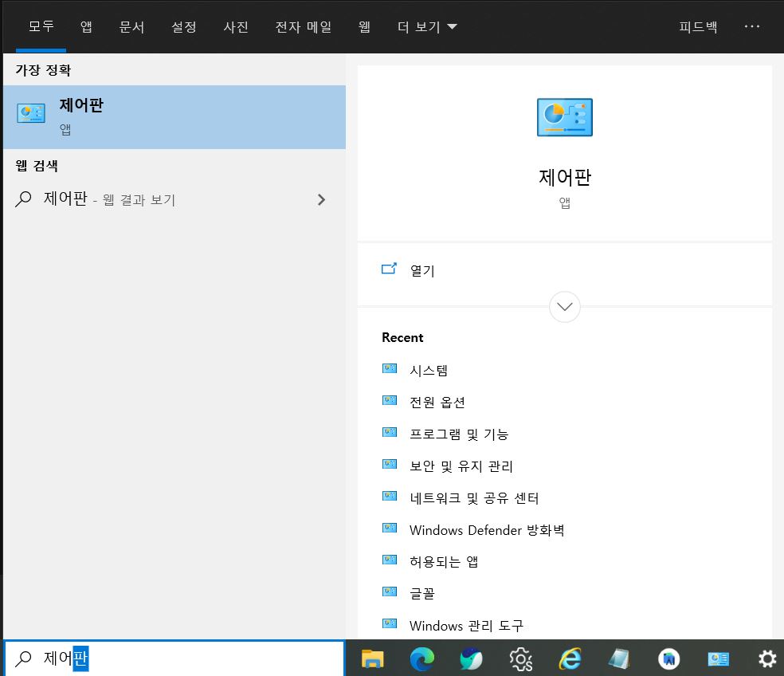Switch to the 웹 tab
Image resolution: width=784 pixels, height=676 pixels.
point(364,26)
